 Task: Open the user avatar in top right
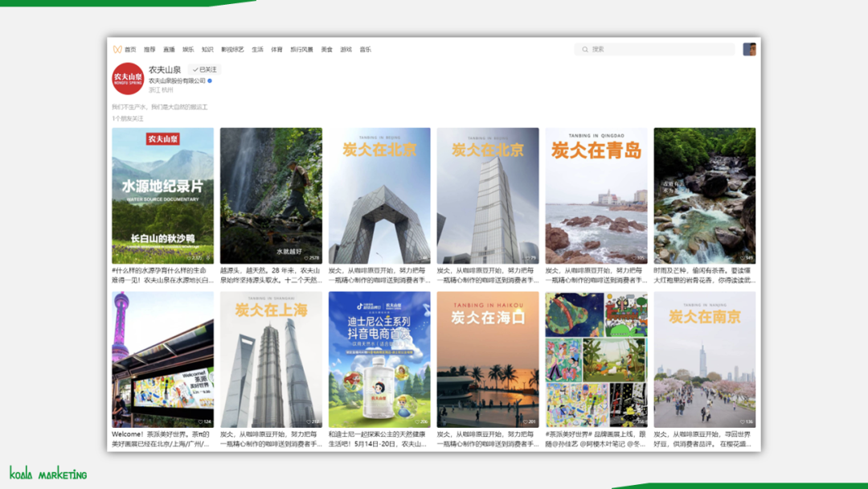pyautogui.click(x=749, y=49)
